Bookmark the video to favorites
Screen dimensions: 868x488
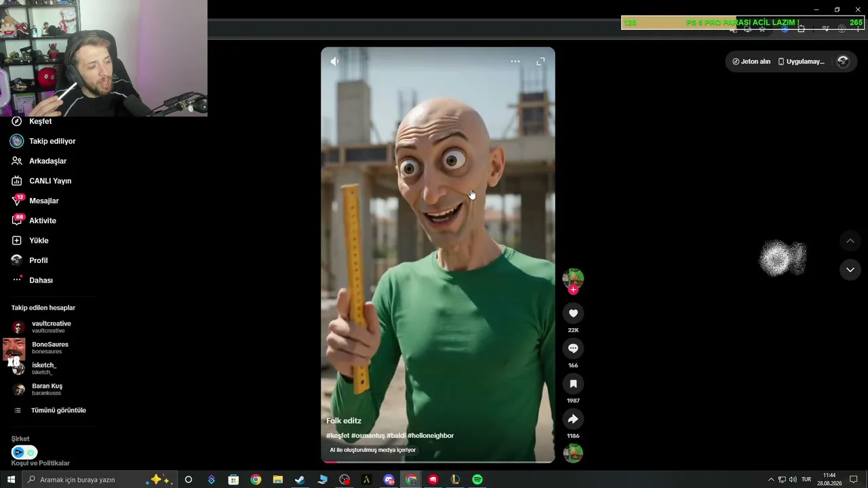(x=573, y=384)
